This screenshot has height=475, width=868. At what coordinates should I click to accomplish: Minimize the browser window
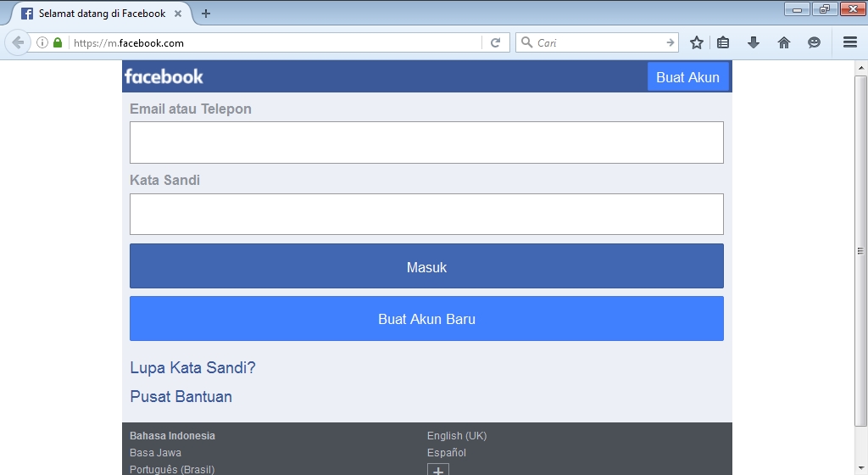(797, 8)
